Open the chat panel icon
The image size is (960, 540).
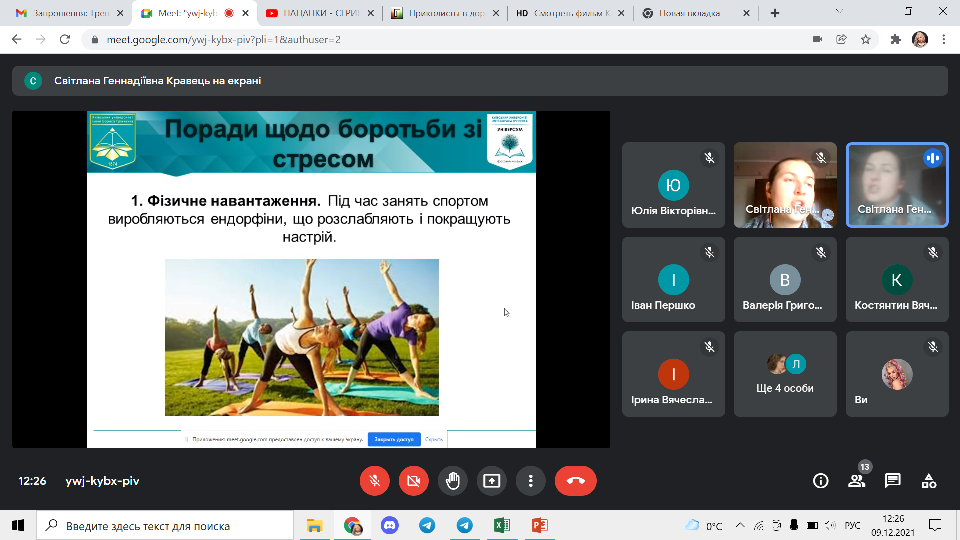pyautogui.click(x=893, y=481)
